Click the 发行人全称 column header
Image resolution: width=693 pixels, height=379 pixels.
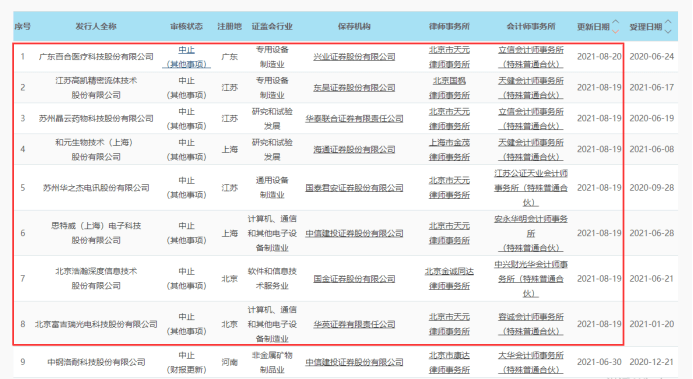click(x=96, y=27)
